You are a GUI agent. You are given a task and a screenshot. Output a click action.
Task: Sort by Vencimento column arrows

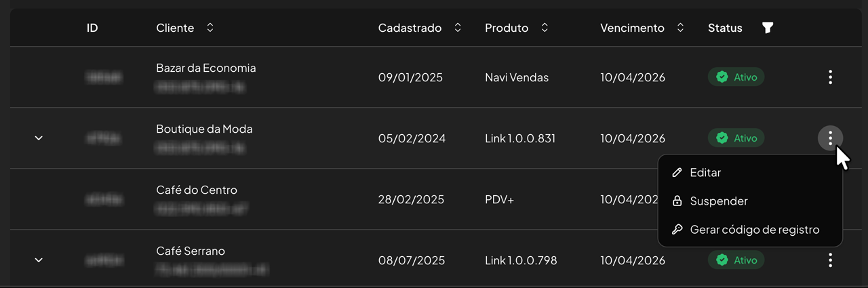681,28
